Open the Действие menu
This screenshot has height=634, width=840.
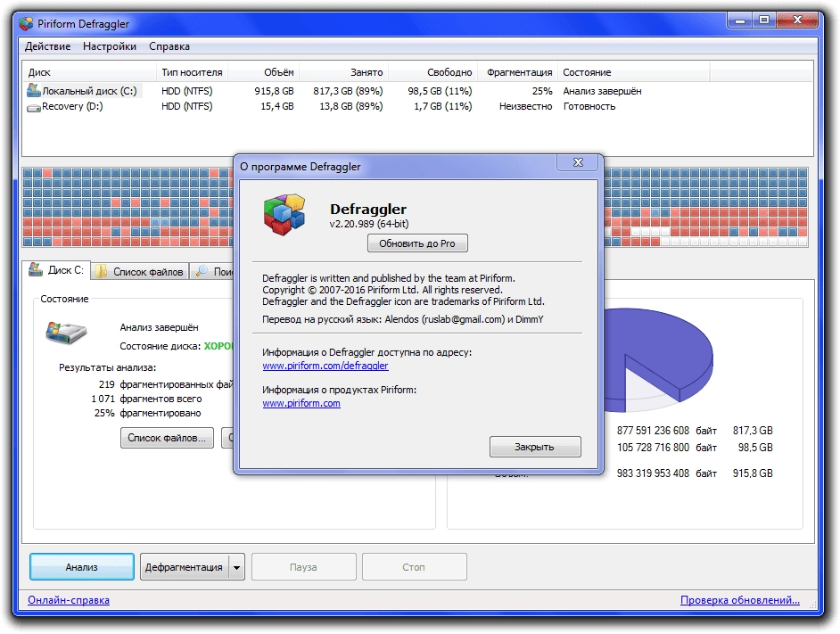click(47, 46)
